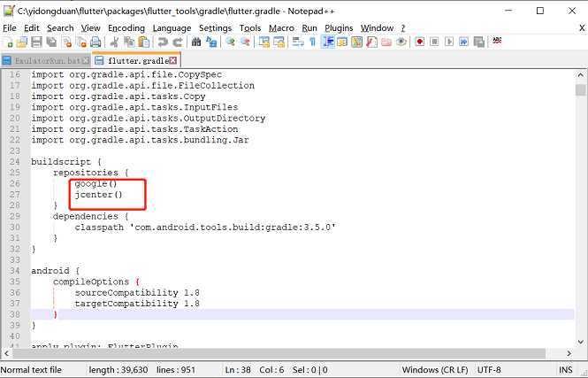Toggle the Folder as Workspace icon
Image resolution: width=588 pixels, height=378 pixels.
click(x=386, y=42)
